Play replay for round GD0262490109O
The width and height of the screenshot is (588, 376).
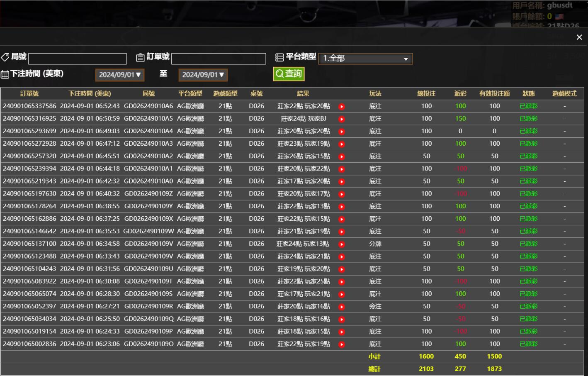pos(342,344)
